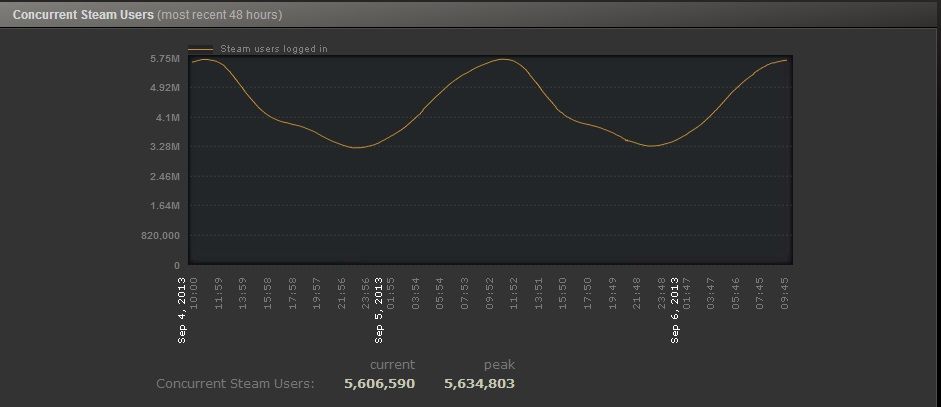The width and height of the screenshot is (941, 407).
Task: Click the 15:50 time tick label
Action: point(563,293)
